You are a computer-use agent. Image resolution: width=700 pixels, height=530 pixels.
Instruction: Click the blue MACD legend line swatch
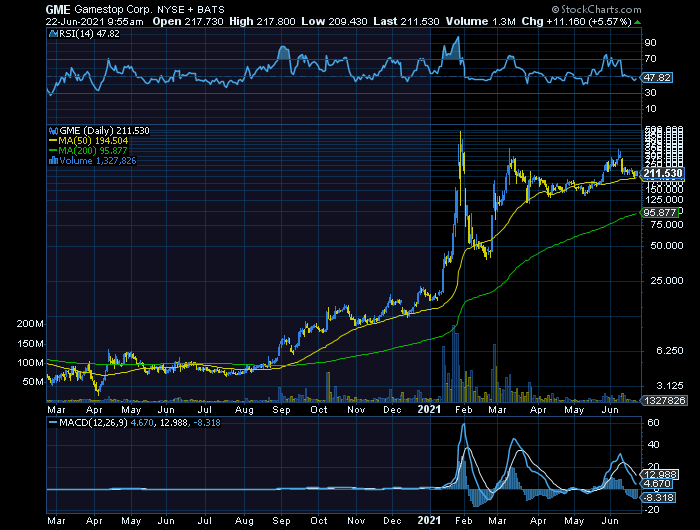pyautogui.click(x=54, y=422)
